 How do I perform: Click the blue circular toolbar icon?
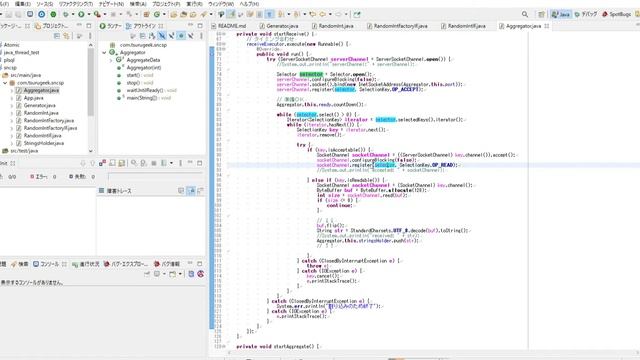(x=42, y=14)
